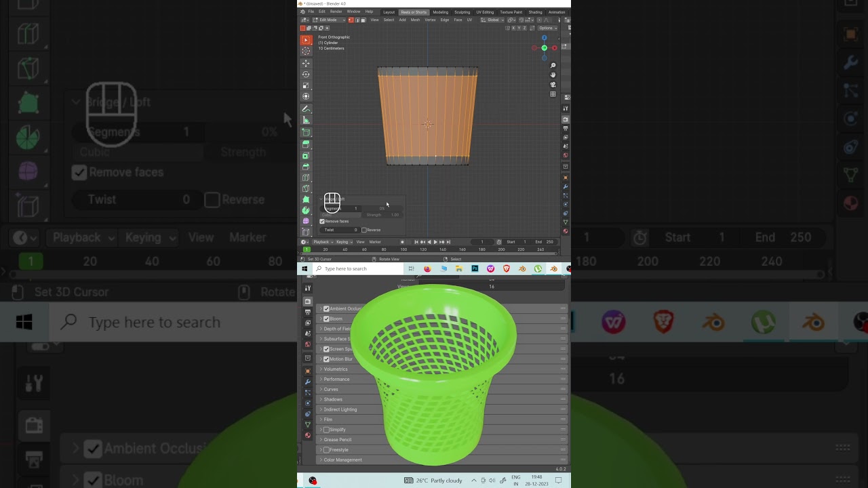Open Photoshop from the taskbar
868x488 pixels.
coord(475,269)
